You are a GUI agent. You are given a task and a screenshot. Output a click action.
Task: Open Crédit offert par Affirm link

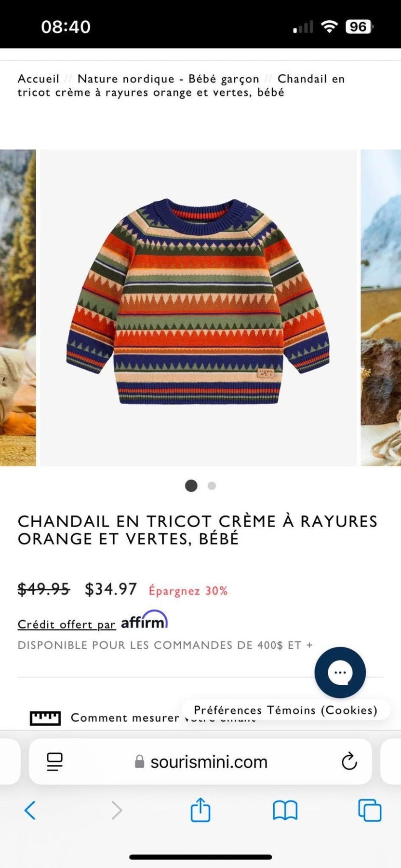tap(93, 621)
